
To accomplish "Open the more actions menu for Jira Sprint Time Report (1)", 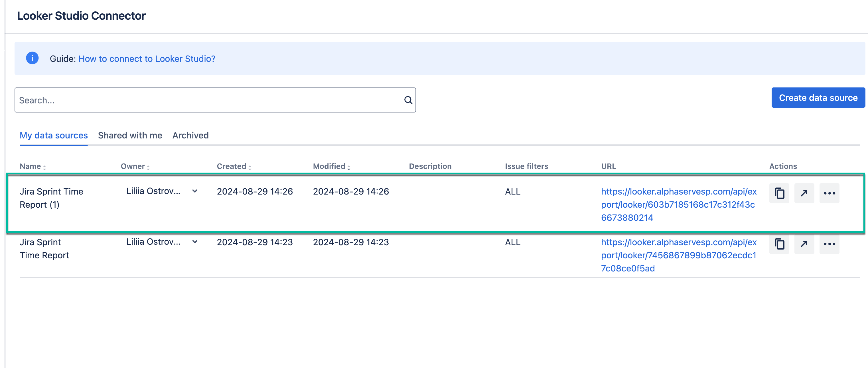I will point(830,193).
